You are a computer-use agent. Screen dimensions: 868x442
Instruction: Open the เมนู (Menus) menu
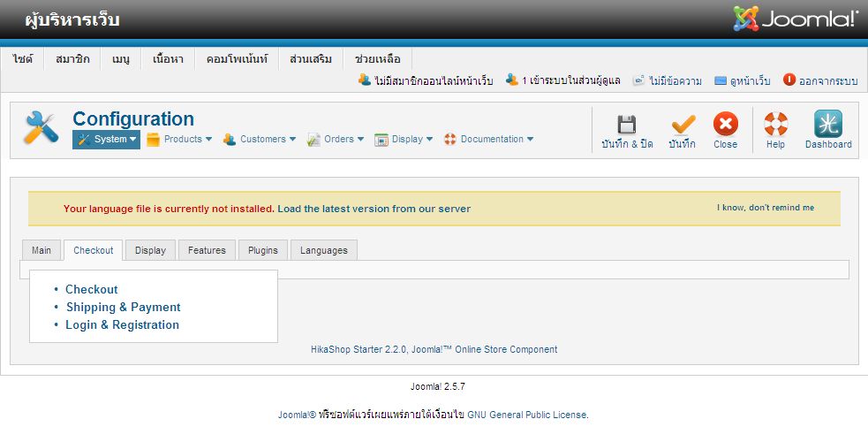121,59
